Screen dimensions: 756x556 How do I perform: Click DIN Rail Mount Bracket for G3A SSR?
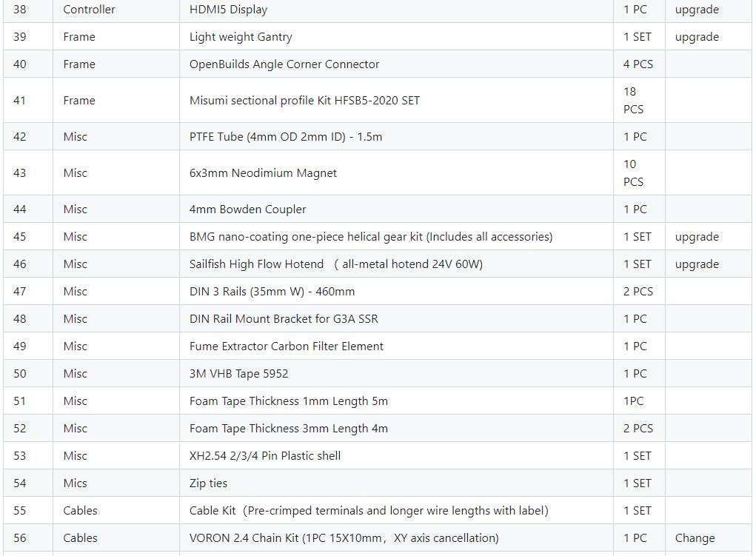click(x=284, y=319)
